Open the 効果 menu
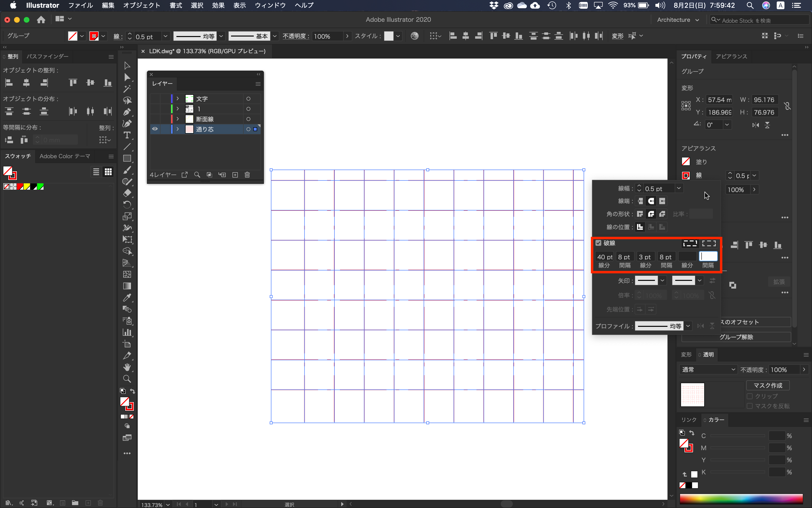The height and width of the screenshot is (508, 812). pyautogui.click(x=218, y=5)
